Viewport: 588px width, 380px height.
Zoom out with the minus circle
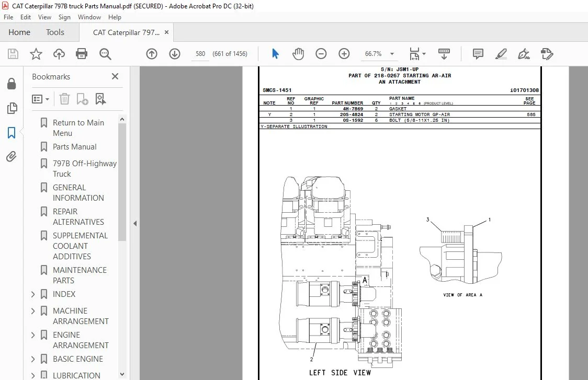pyautogui.click(x=321, y=54)
